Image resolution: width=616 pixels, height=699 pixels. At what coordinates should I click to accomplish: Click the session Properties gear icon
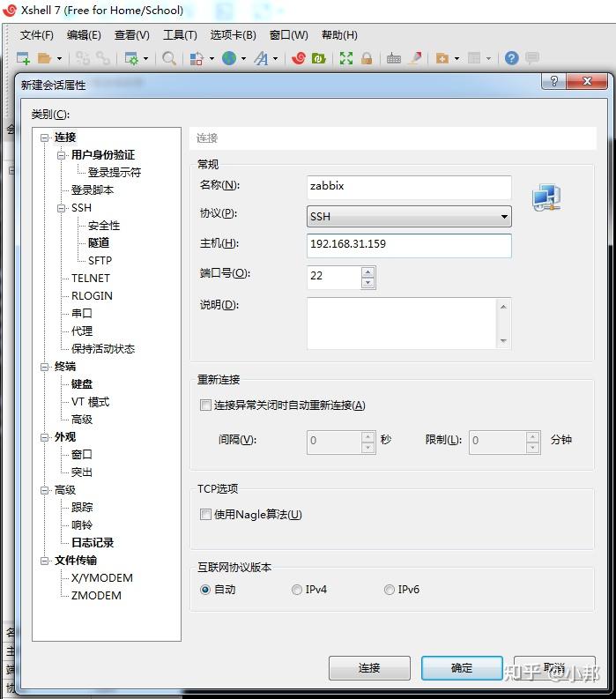[131, 58]
